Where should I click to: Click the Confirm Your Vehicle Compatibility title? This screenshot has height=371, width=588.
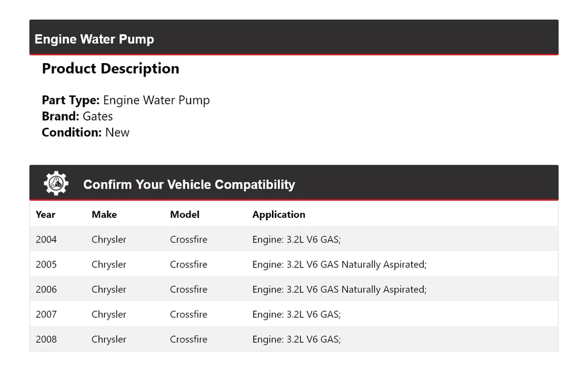(189, 184)
